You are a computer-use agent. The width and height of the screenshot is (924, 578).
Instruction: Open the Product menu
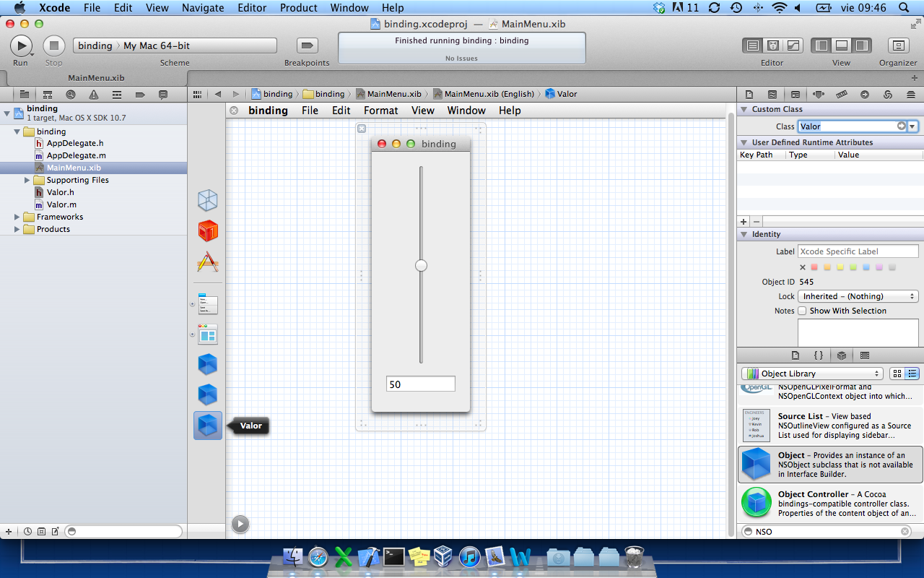click(298, 8)
